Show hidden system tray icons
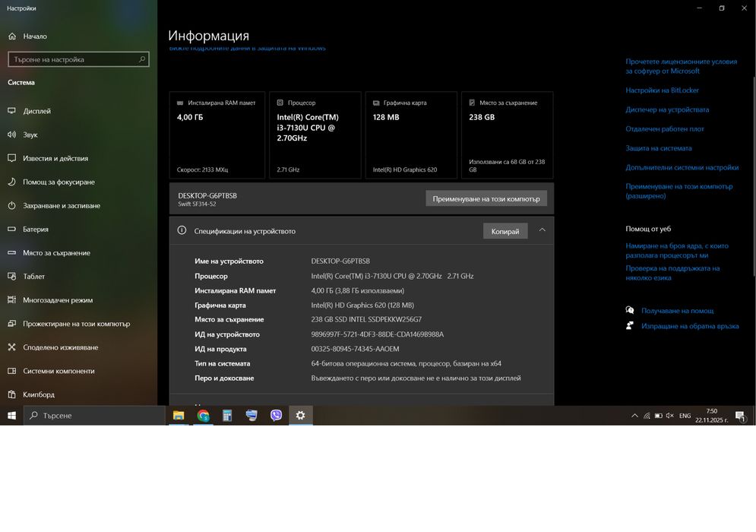 pos(634,416)
